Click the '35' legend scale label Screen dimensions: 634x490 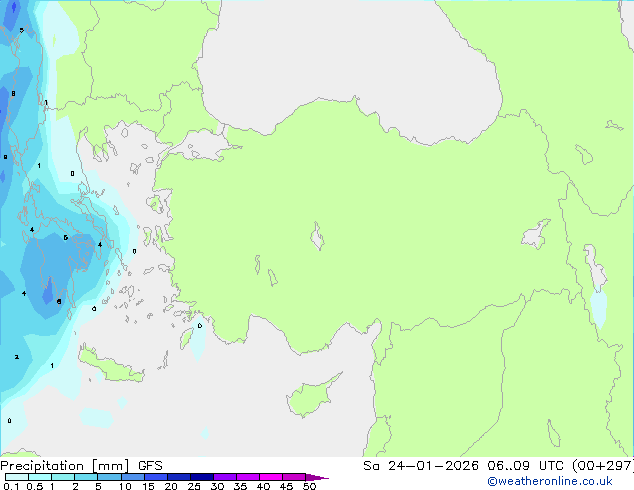coord(240,486)
